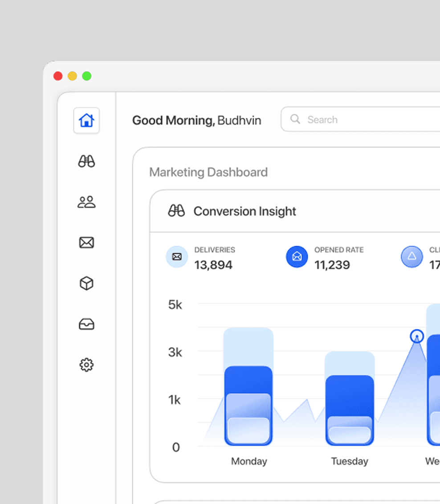Viewport: 440px width, 504px height.
Task: Click the magnifier icon in search box
Action: coord(295,119)
